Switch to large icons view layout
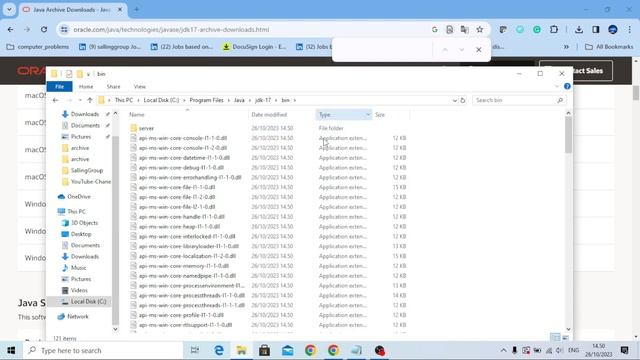This screenshot has width=640, height=360. [565, 338]
